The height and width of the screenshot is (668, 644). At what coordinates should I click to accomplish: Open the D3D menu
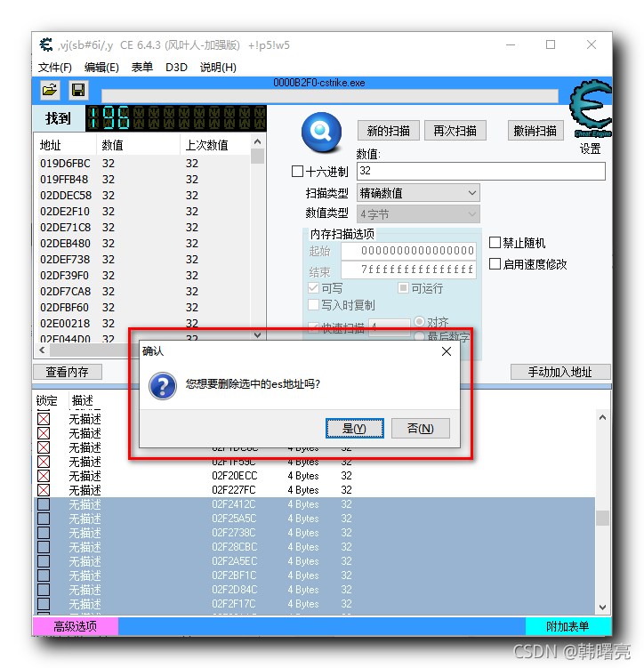click(x=176, y=68)
